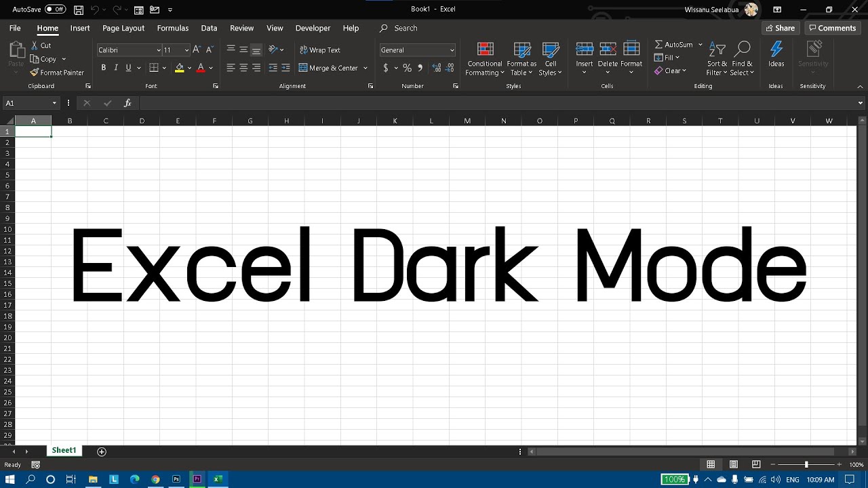Click the Delete cells icon
Viewport: 868px width, 488px height.
coord(608,49)
